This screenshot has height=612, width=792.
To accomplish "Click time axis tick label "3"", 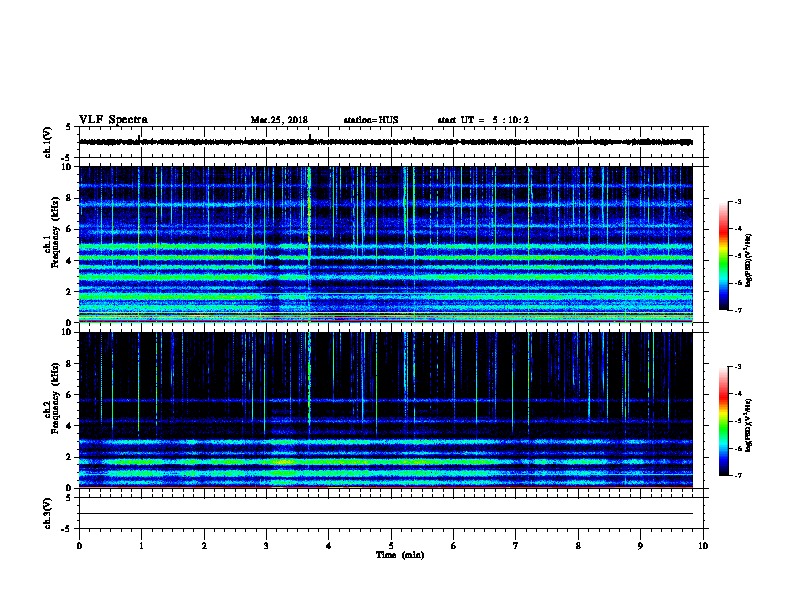I will (266, 546).
